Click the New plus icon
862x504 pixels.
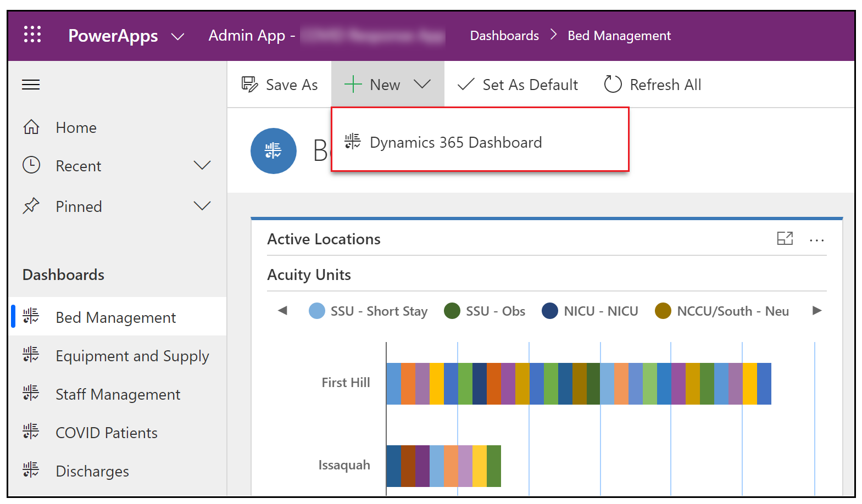[x=353, y=85]
